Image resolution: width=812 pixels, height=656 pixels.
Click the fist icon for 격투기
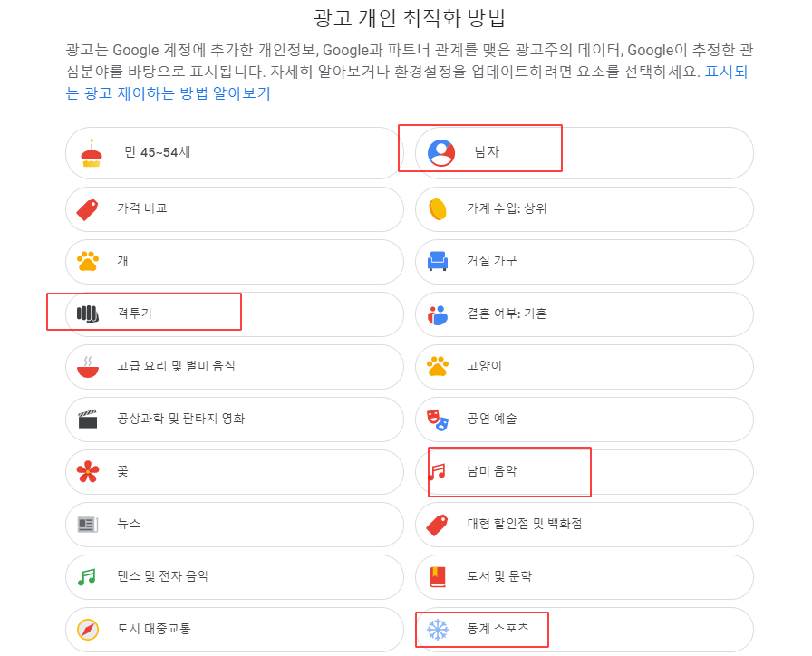(x=88, y=314)
